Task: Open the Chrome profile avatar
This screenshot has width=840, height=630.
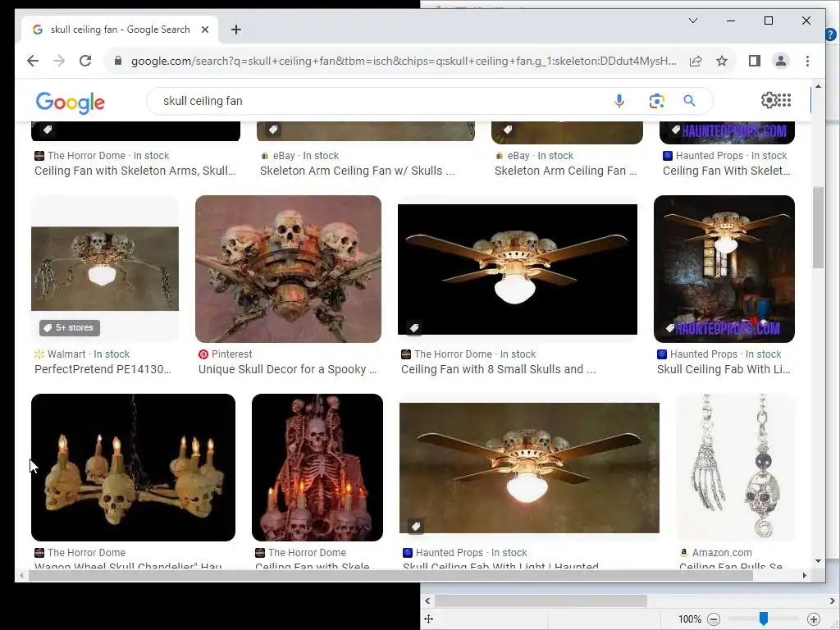Action: 781,61
